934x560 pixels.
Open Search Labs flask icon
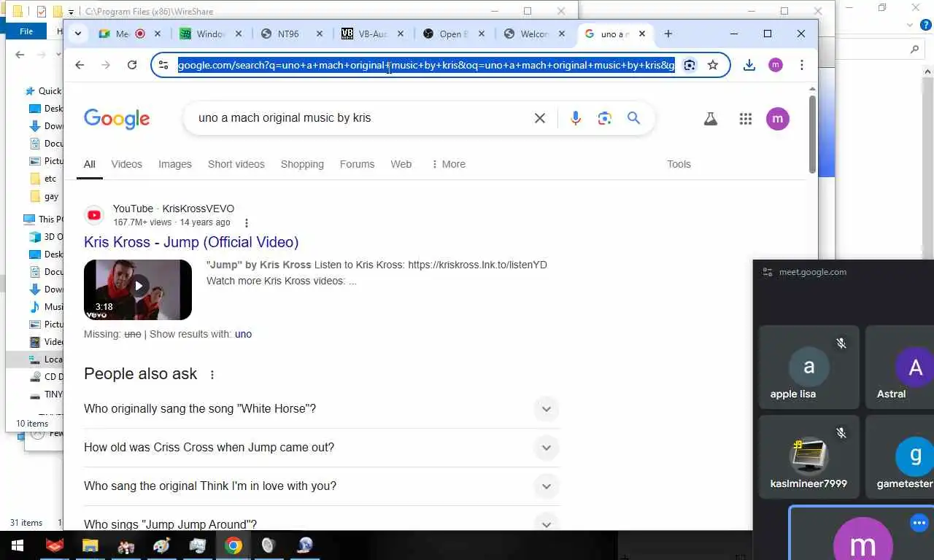click(711, 119)
